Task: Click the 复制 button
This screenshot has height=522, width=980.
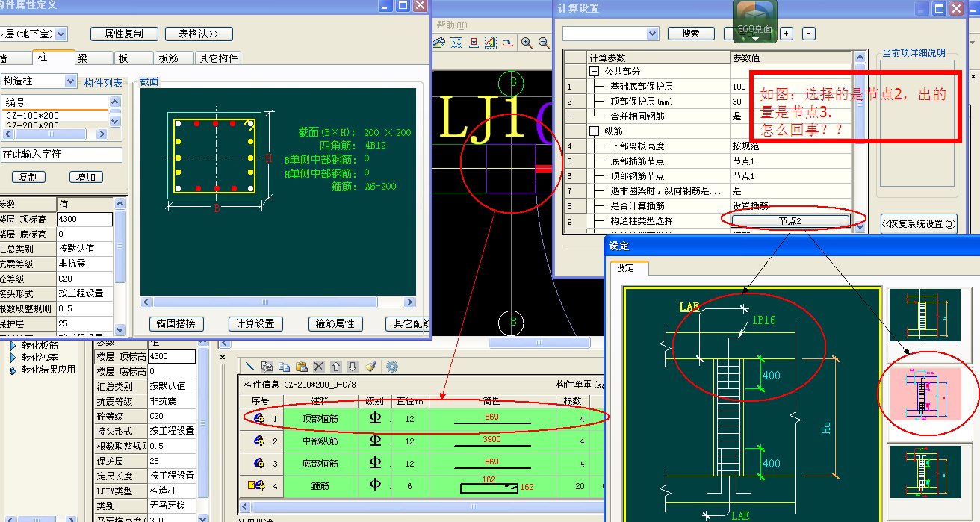Action: [x=28, y=177]
